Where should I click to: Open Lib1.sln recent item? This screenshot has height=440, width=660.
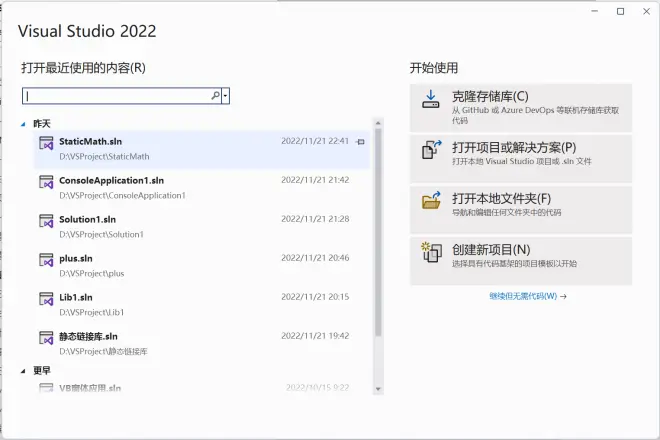[x=202, y=305]
